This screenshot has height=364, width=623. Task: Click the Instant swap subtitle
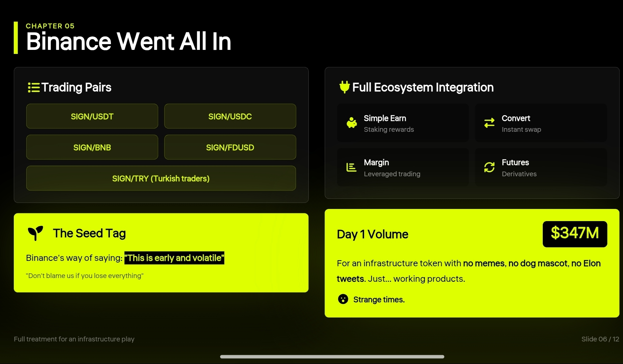tap(521, 129)
